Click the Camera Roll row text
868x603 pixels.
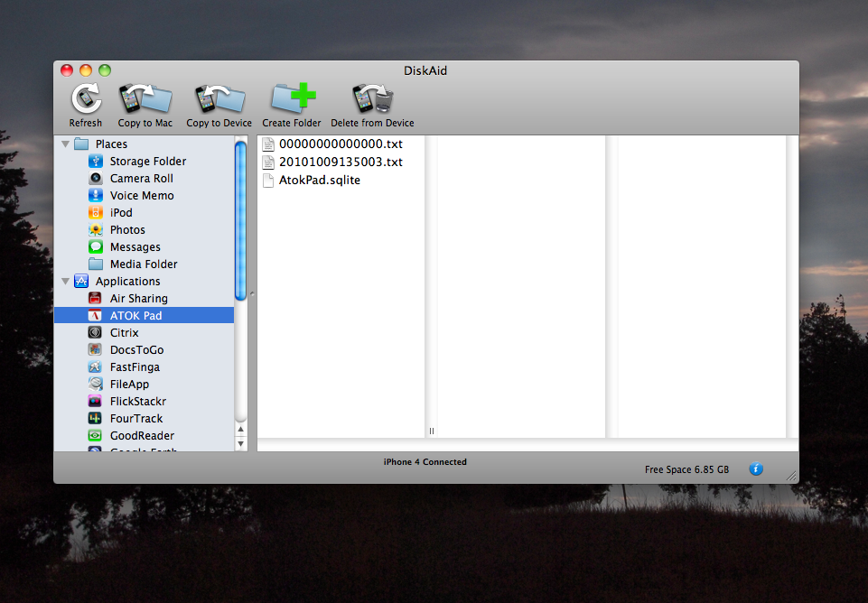tap(142, 178)
